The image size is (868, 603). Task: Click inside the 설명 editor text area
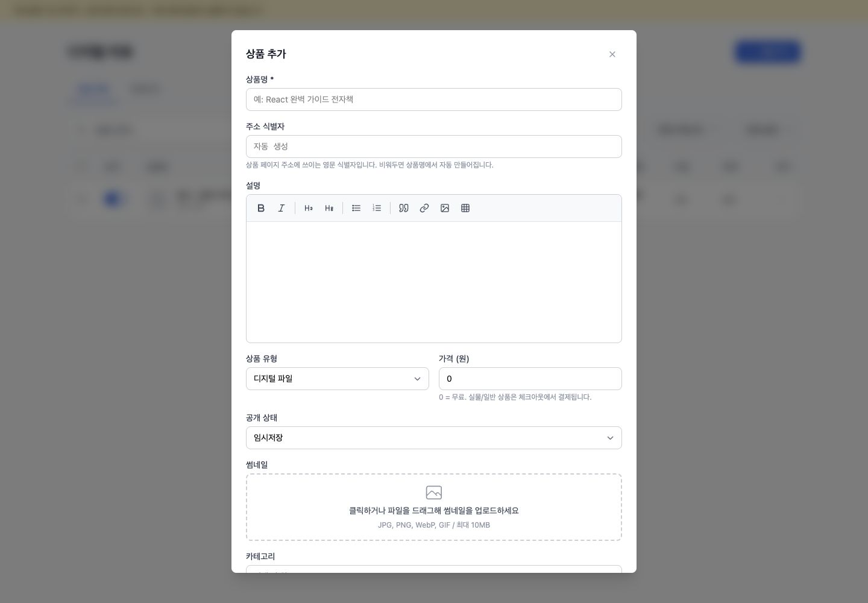434,282
